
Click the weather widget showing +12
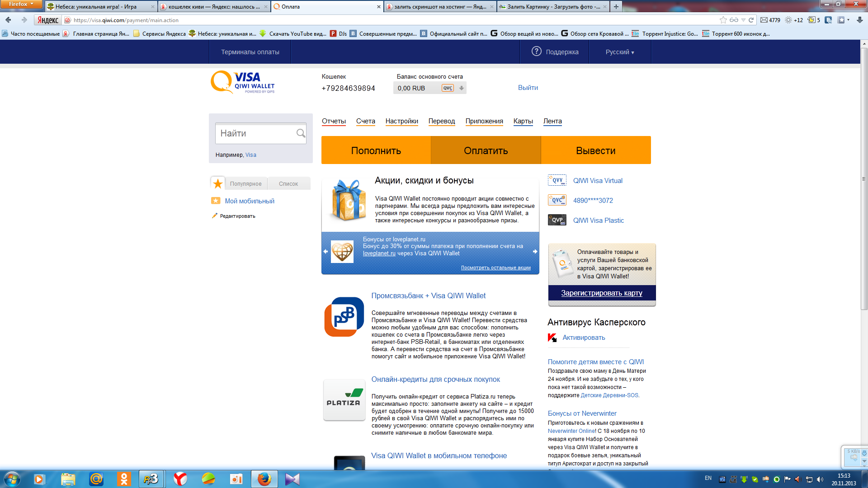(x=794, y=20)
